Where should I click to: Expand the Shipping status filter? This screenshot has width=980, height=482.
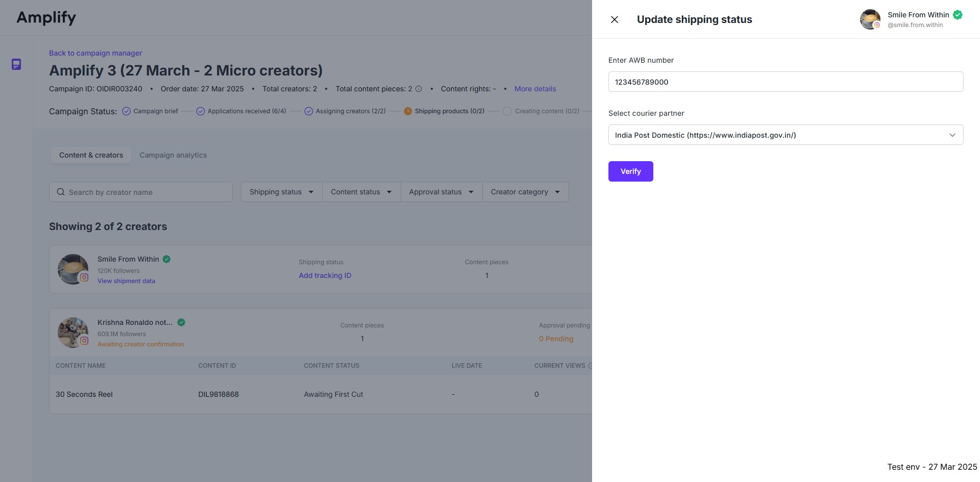[x=281, y=192]
